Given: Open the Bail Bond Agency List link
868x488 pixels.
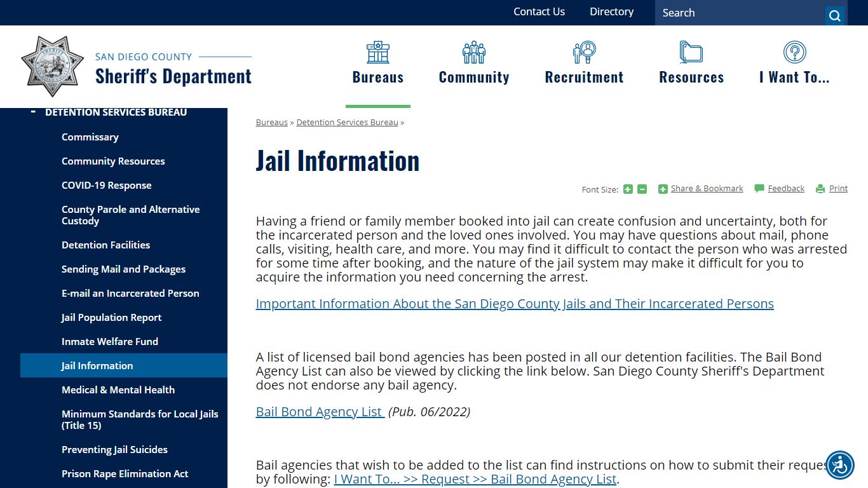Looking at the screenshot, I should click(320, 412).
